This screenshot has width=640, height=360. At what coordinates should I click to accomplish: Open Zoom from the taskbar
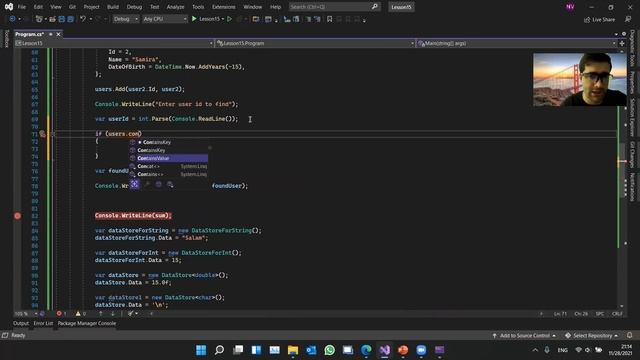[x=421, y=350]
